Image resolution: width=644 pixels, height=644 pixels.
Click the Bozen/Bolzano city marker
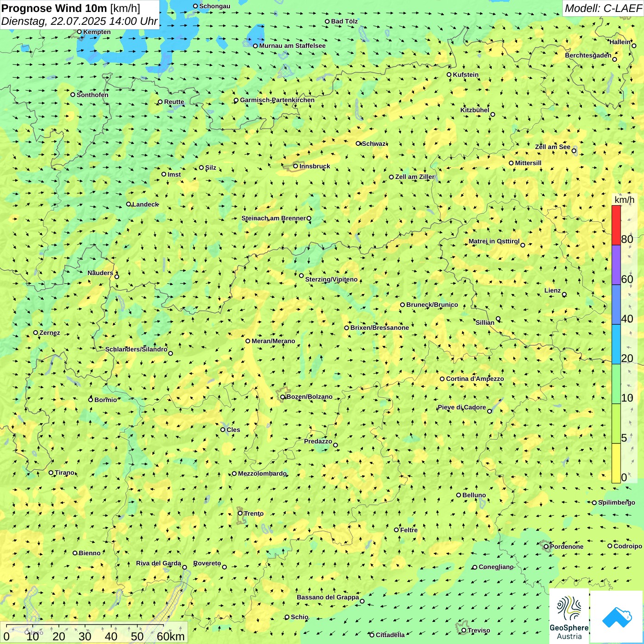283,397
